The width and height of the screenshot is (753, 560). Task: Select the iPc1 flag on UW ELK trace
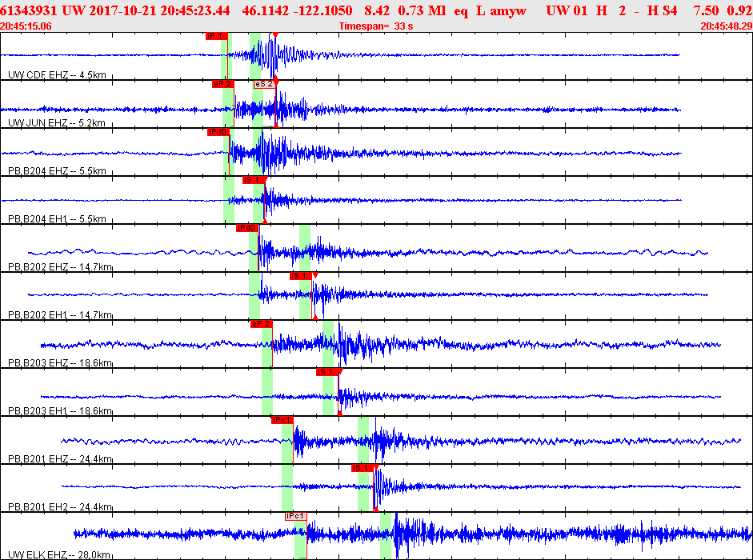point(296,516)
